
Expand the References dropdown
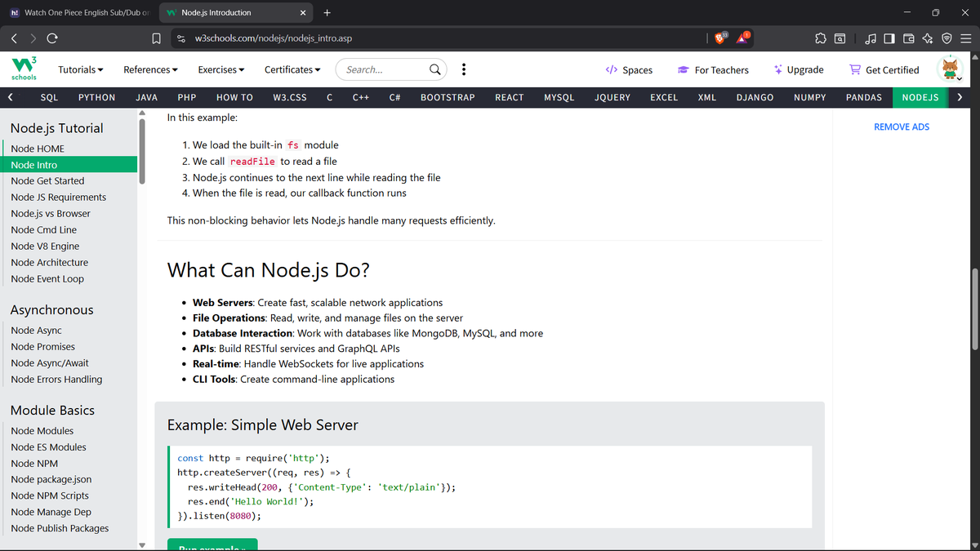pyautogui.click(x=151, y=69)
